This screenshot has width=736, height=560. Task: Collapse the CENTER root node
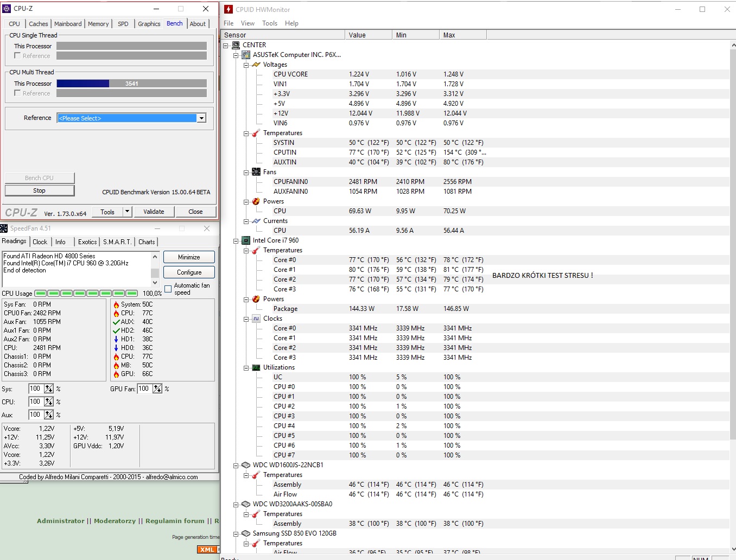tap(226, 45)
